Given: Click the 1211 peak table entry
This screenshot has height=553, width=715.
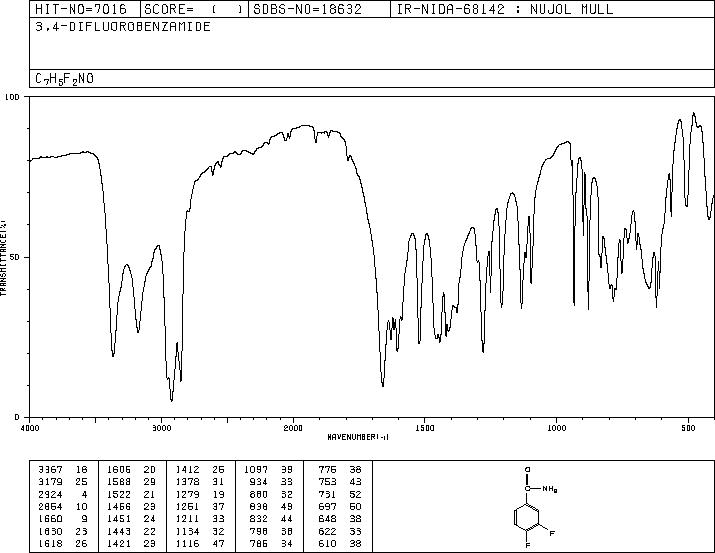Looking at the screenshot, I should pyautogui.click(x=200, y=519).
